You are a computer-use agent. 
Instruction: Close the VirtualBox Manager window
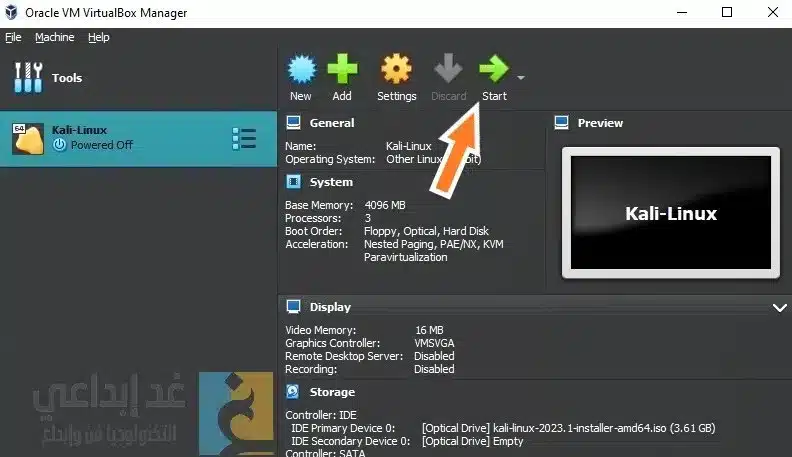(773, 12)
